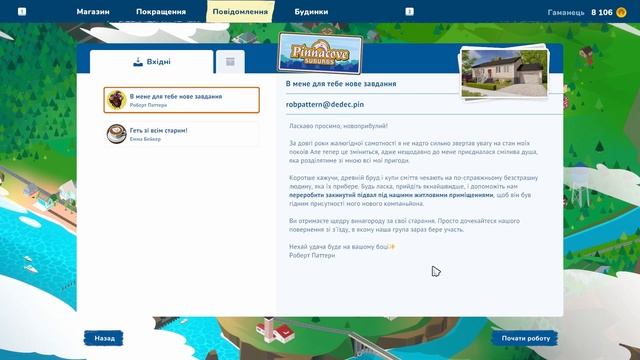The width and height of the screenshot is (640, 360).
Task: Click the coffee cup avatar of Емма Бейкер
Action: [116, 134]
